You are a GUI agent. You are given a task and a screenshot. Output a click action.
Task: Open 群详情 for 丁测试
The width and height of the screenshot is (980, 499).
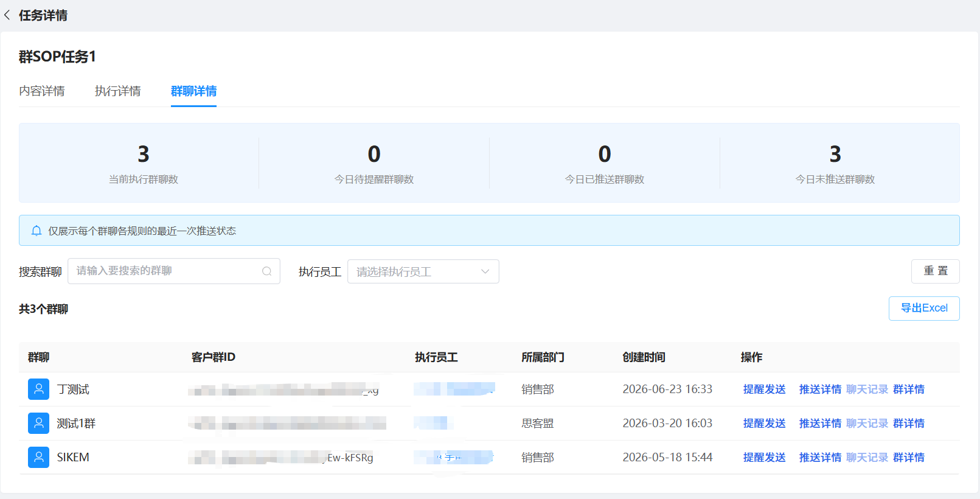[909, 389]
